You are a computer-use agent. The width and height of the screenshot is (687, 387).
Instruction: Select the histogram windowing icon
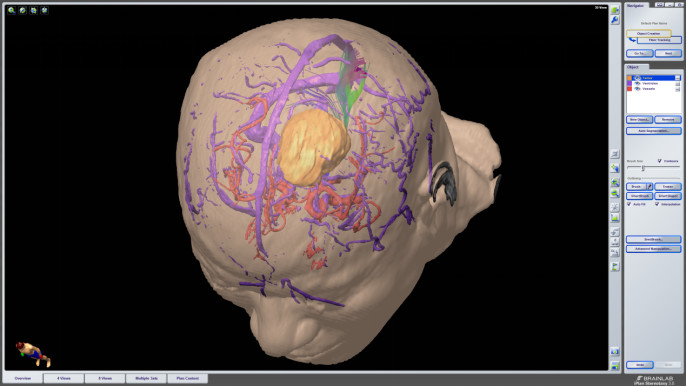click(x=615, y=217)
